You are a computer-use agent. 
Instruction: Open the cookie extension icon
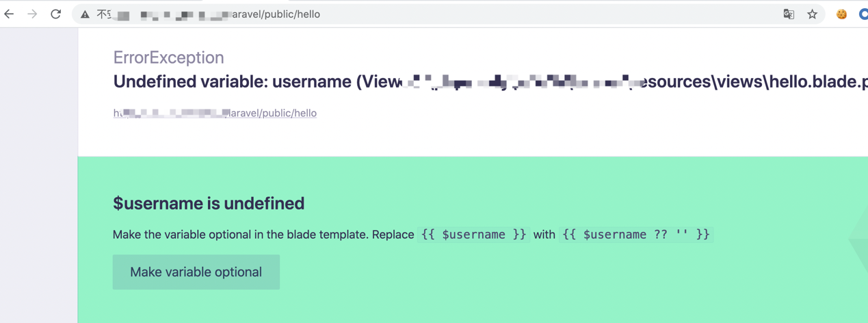pos(841,14)
